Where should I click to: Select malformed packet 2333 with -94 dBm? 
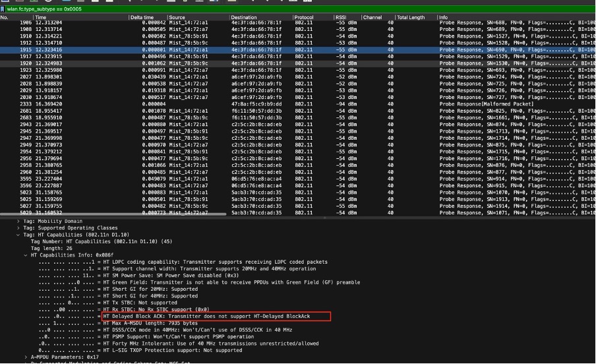(298, 104)
